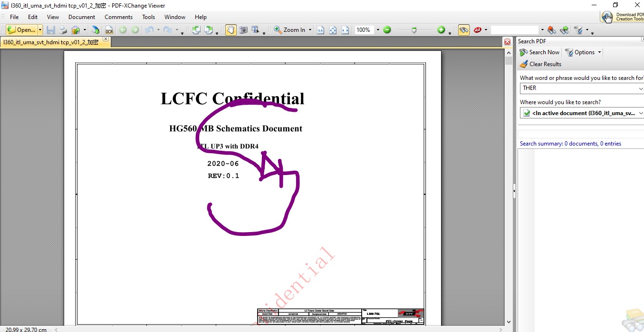Fit page to window
The image size is (644, 332).
click(x=333, y=30)
